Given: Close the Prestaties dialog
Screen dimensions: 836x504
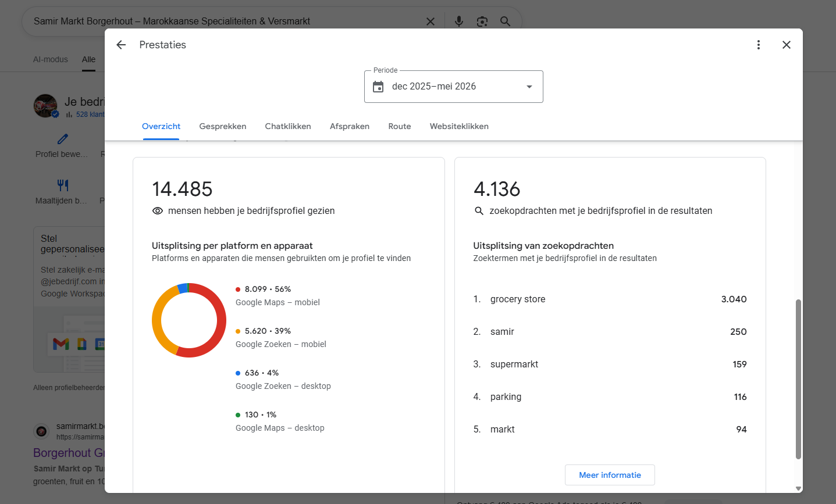Looking at the screenshot, I should (786, 45).
